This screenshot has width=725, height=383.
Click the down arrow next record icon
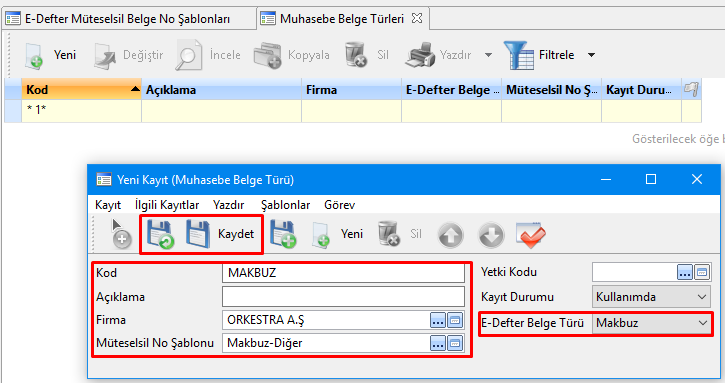[491, 235]
